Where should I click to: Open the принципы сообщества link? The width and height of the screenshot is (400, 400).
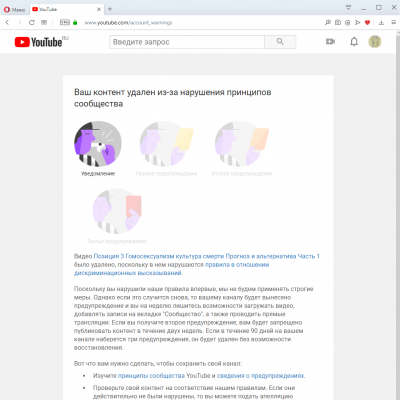(151, 376)
